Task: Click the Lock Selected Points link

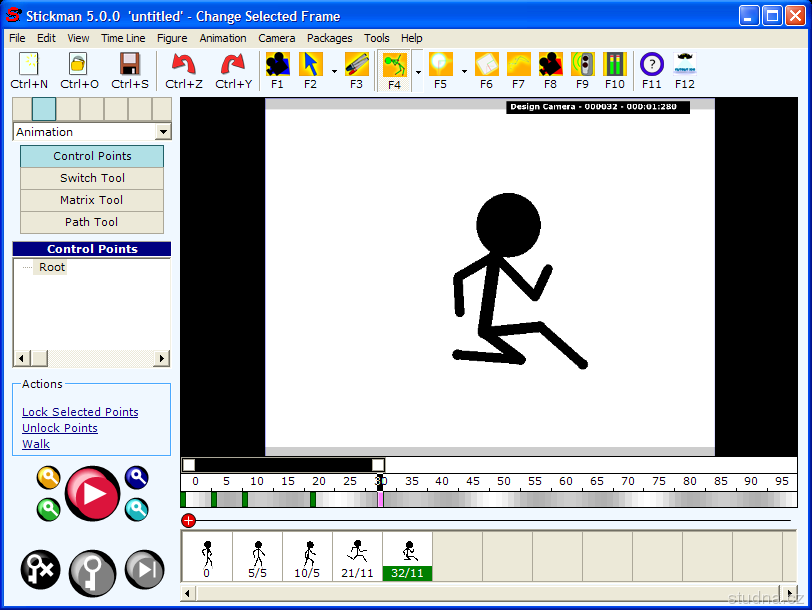Action: [x=80, y=412]
